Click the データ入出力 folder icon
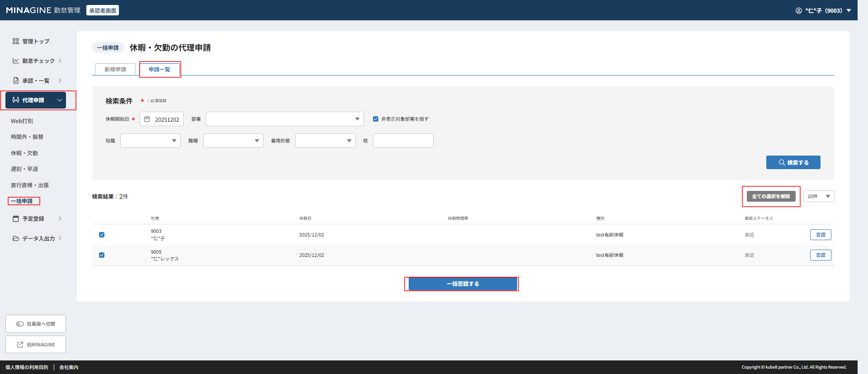The image size is (868, 374). pyautogui.click(x=16, y=238)
